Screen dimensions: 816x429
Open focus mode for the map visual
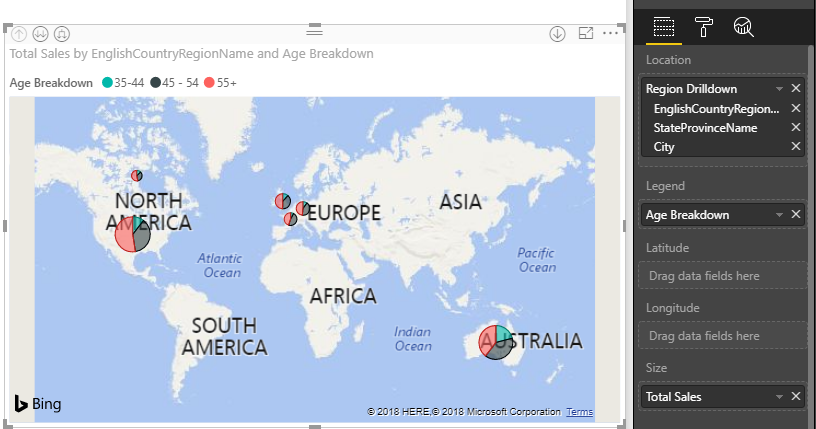[x=586, y=33]
